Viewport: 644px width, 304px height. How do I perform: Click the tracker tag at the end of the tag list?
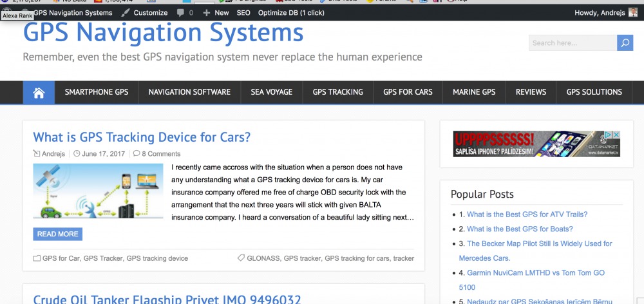404,258
